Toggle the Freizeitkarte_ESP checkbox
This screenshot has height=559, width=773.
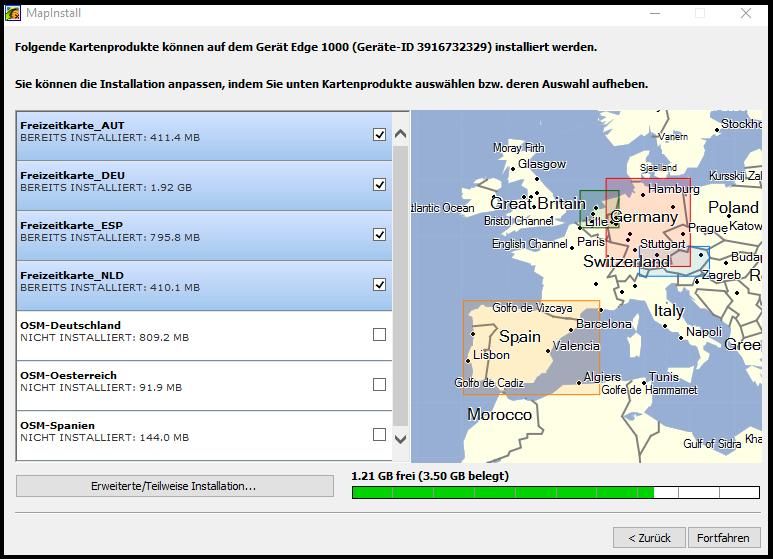pos(379,234)
